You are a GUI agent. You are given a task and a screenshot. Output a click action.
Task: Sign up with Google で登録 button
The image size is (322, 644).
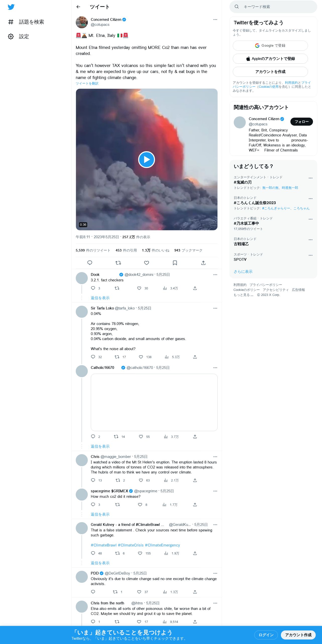(x=270, y=46)
